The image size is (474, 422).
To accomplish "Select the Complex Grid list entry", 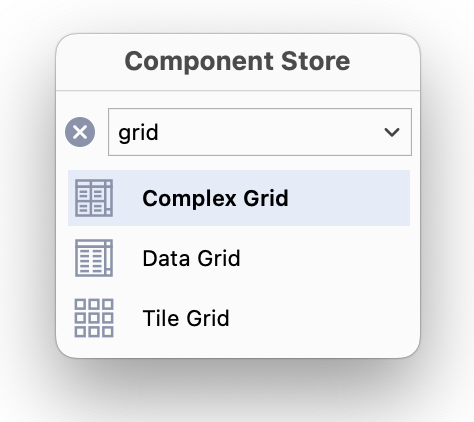I will [239, 198].
